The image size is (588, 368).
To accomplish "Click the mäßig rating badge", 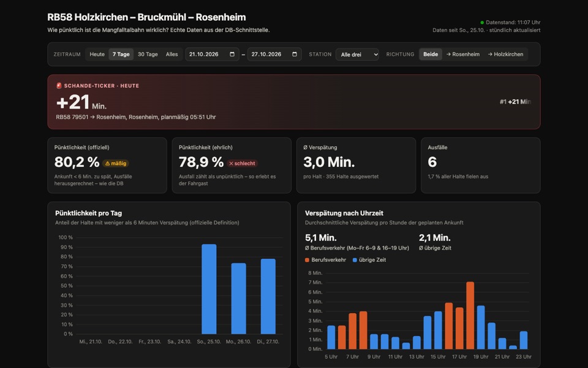I will click(x=116, y=163).
